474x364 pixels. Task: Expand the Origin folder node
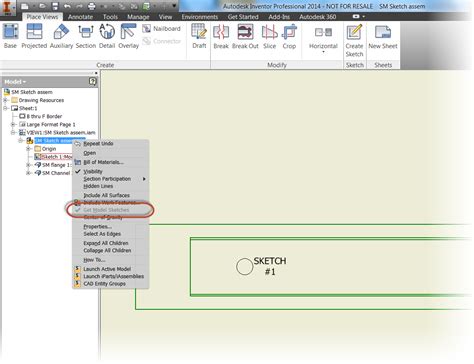pos(28,149)
